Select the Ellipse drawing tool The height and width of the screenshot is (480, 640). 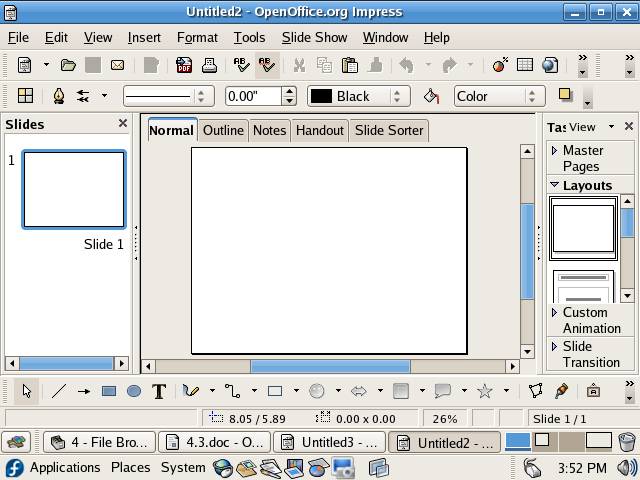tap(133, 391)
